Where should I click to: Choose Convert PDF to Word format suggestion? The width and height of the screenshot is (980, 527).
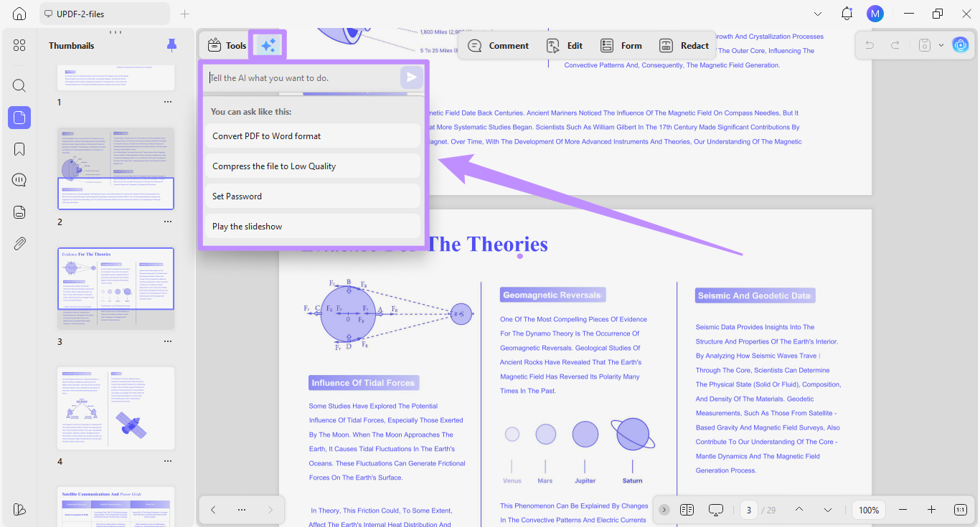click(x=312, y=136)
